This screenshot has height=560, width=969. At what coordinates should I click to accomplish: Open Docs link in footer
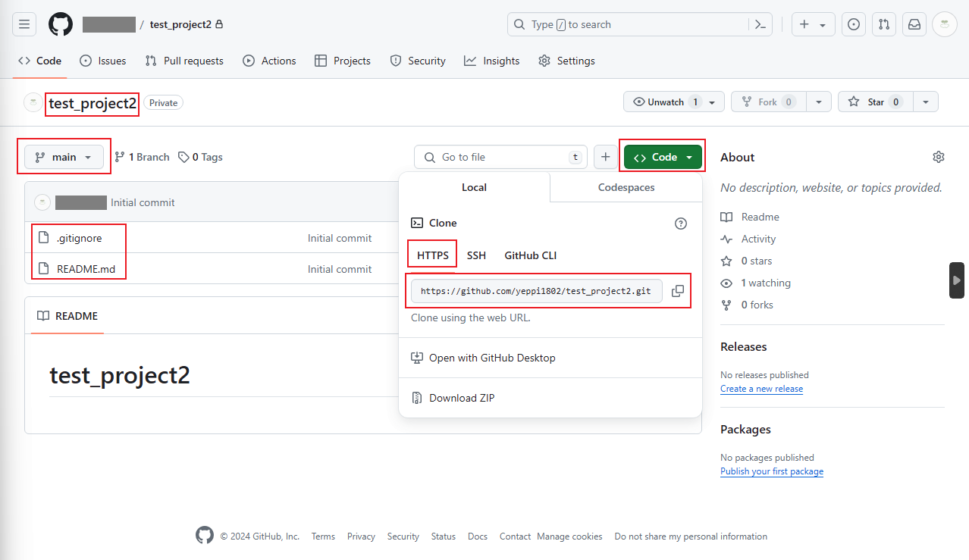478,536
